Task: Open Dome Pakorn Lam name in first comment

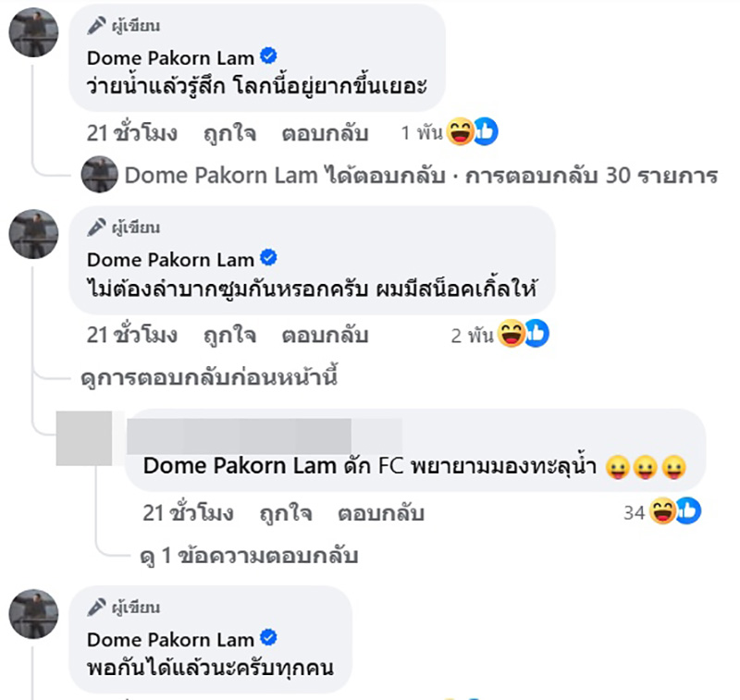Action: pos(170,58)
